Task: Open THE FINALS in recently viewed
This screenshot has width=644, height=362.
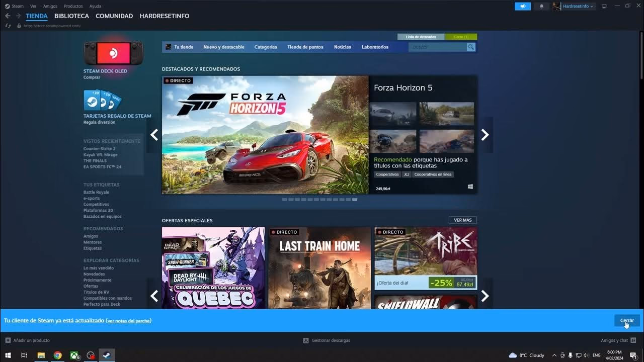Action: click(x=95, y=161)
